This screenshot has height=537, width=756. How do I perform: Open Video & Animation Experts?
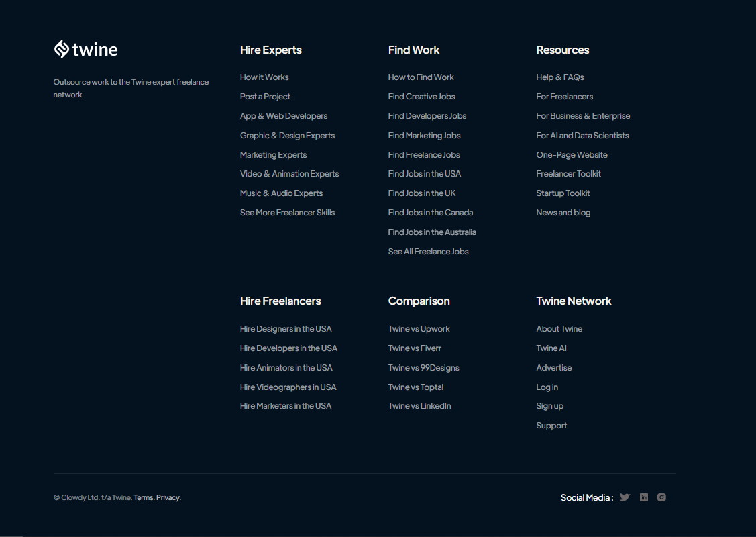pos(289,174)
